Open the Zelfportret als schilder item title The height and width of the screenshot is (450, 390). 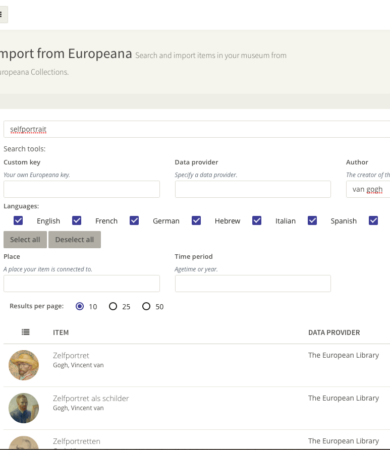tap(91, 398)
